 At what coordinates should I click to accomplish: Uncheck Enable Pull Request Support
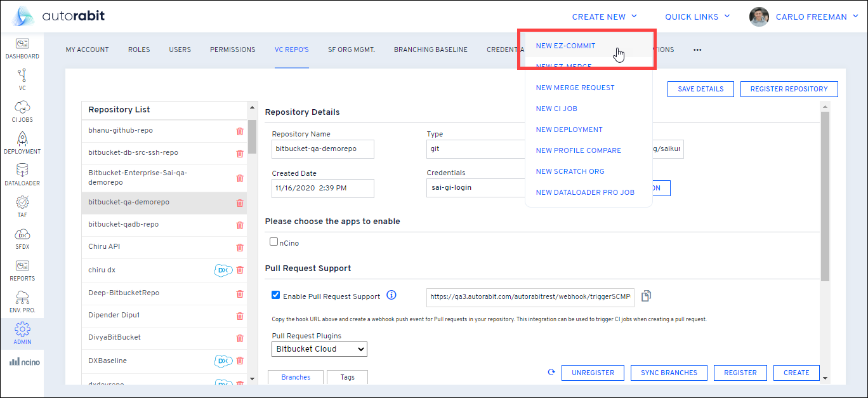point(275,295)
